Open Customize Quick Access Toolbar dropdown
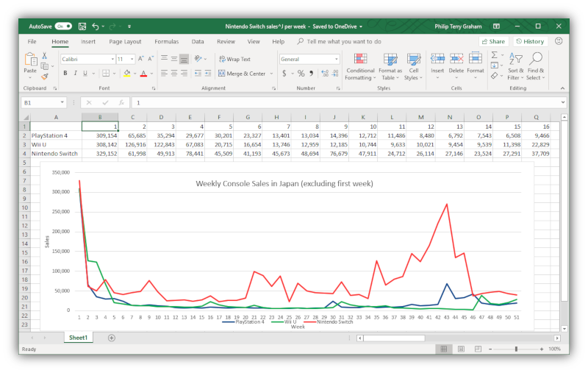Image resolution: width=588 pixels, height=373 pixels. click(x=129, y=26)
